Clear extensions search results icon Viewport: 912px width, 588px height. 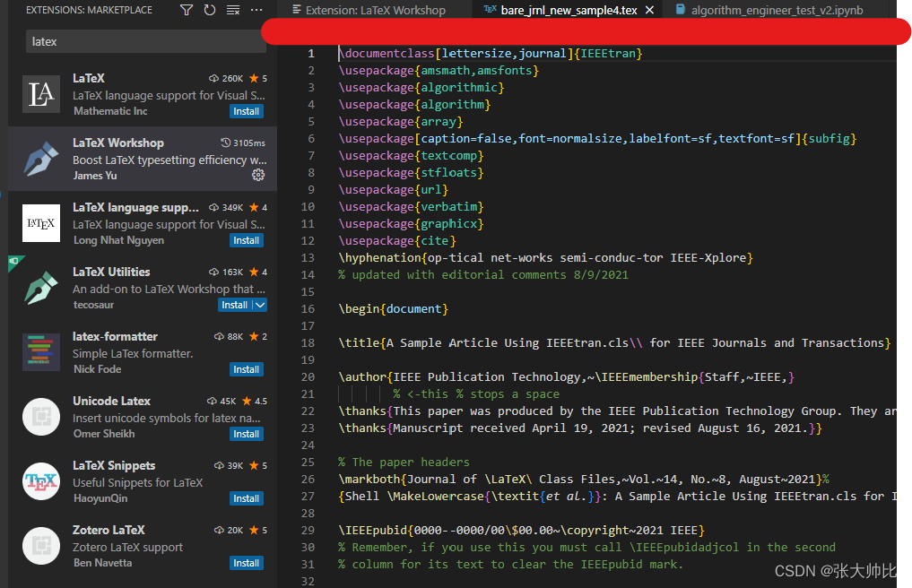pos(232,10)
